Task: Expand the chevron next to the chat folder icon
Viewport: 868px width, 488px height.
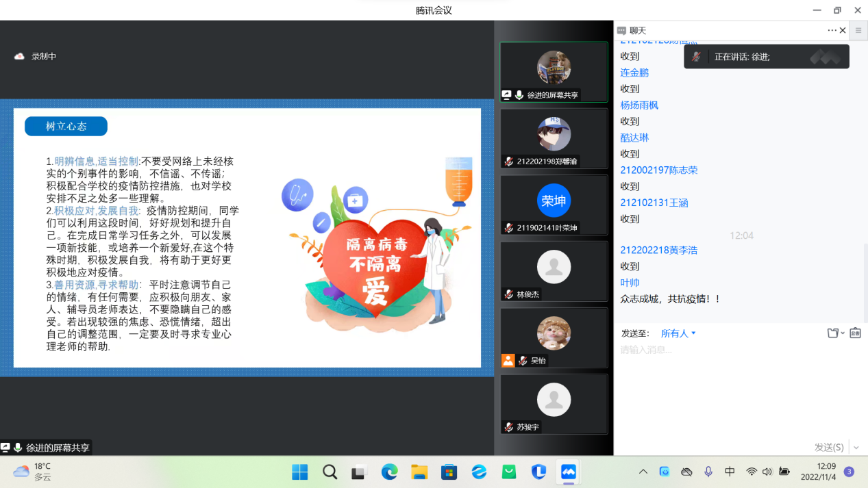Action: coord(841,333)
